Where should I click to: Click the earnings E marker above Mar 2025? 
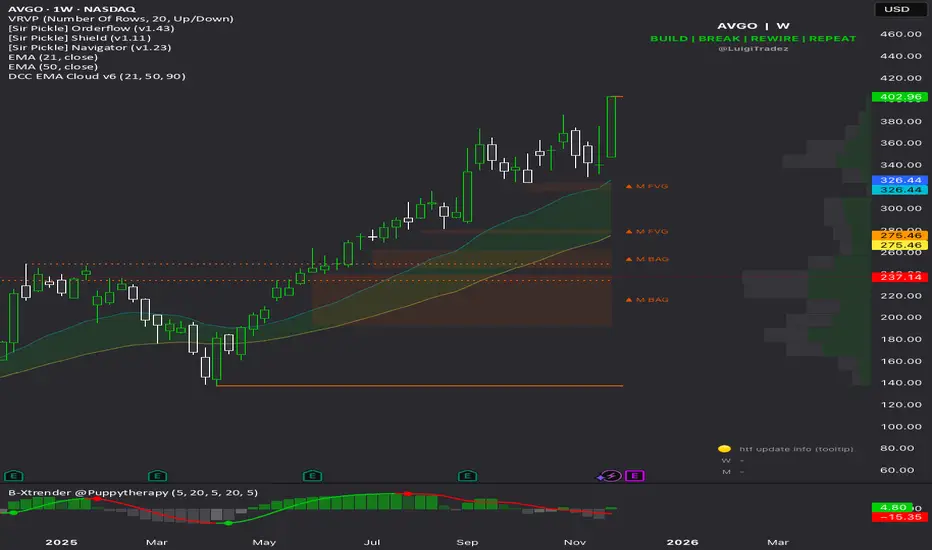click(x=157, y=476)
